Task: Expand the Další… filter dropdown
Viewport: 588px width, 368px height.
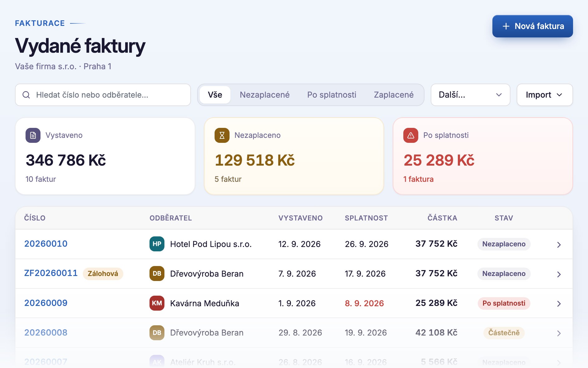Action: (470, 95)
